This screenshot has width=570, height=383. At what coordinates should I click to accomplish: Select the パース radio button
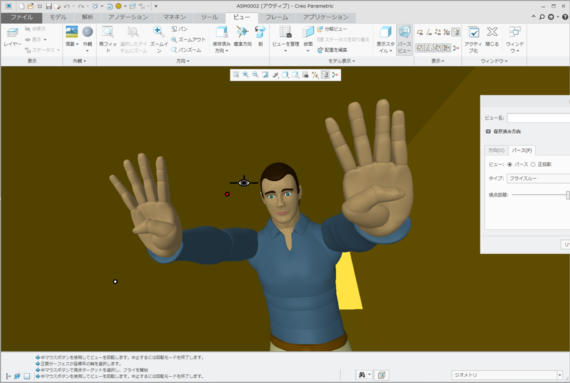pyautogui.click(x=510, y=165)
